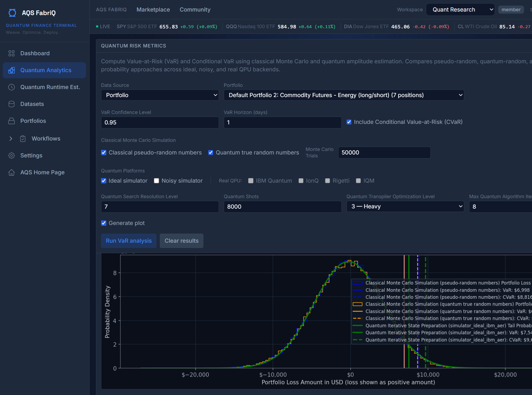Uncheck Classical pseudo-random numbers
532x395 pixels.
point(104,152)
